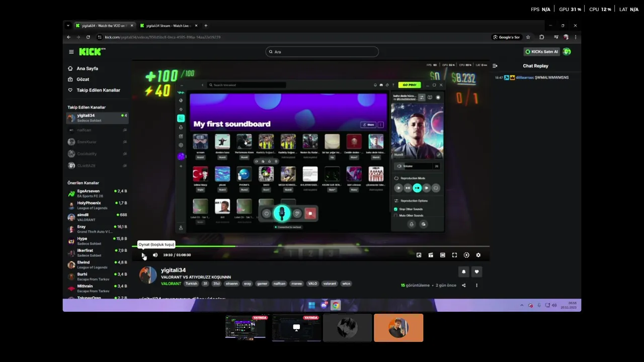Click the diillaarraa username in Chat Replay
Screen dimensions: 644x362
tap(524, 77)
